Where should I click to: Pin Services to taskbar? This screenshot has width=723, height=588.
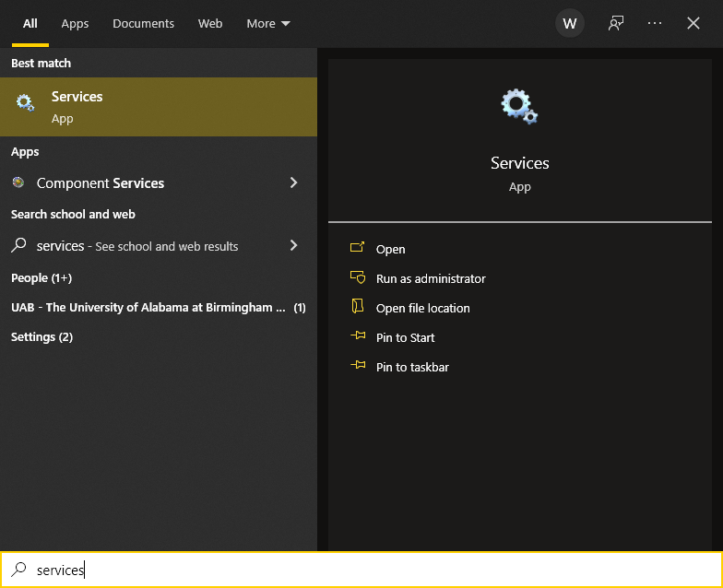point(412,367)
